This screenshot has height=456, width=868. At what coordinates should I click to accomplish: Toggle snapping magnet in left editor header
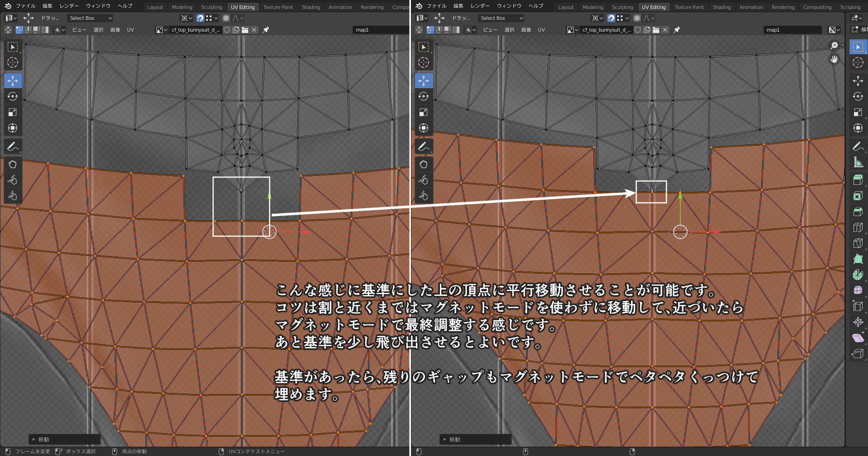(200, 18)
